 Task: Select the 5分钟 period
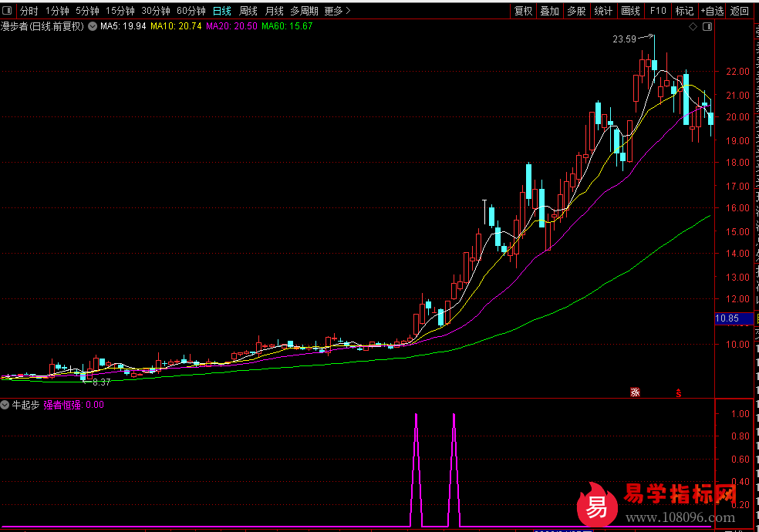click(x=87, y=11)
